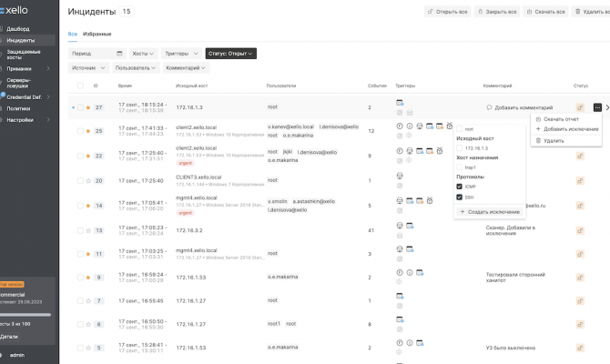Image resolution: width=610 pixels, height=364 pixels.
Task: Click the window trigger icon in row 6
Action: point(400,319)
